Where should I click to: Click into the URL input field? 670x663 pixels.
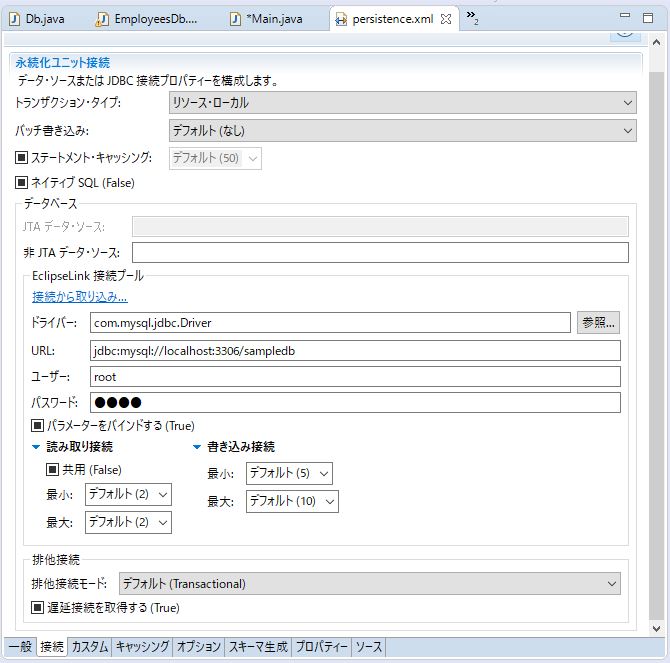tap(354, 350)
